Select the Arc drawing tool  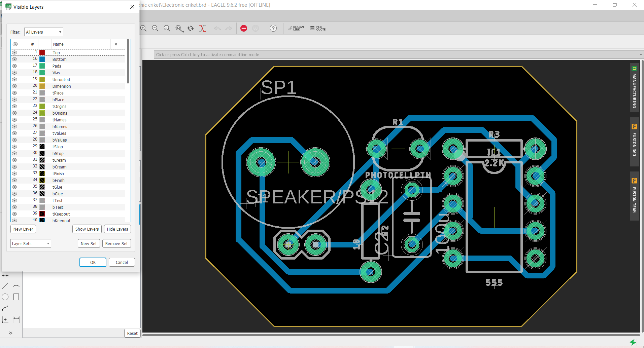[16, 286]
